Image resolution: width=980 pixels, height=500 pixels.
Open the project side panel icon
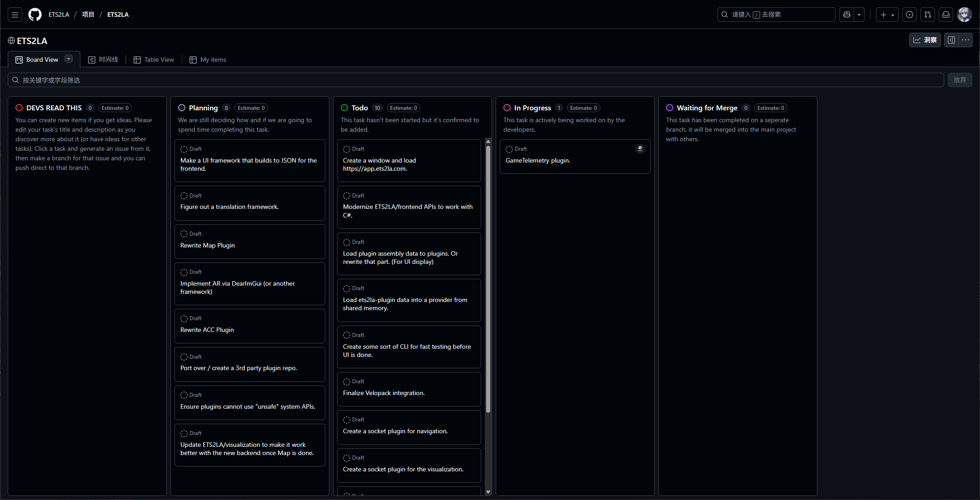point(951,40)
